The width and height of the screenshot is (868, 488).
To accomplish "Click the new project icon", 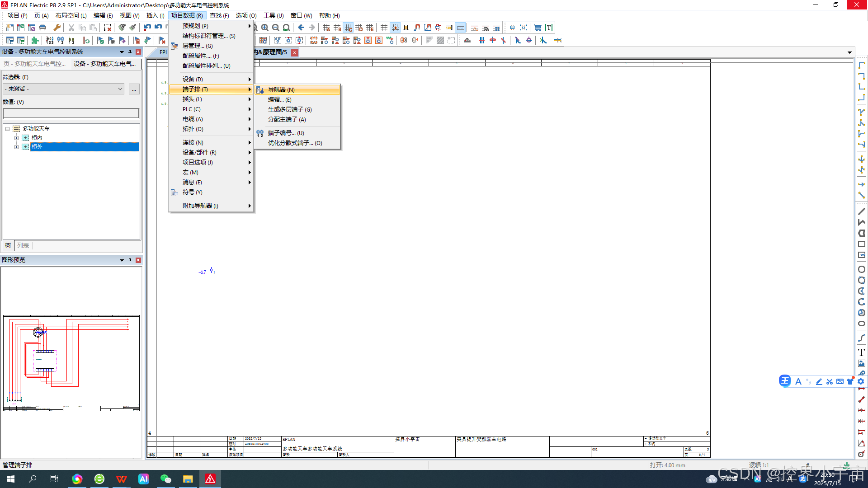I will (10, 28).
